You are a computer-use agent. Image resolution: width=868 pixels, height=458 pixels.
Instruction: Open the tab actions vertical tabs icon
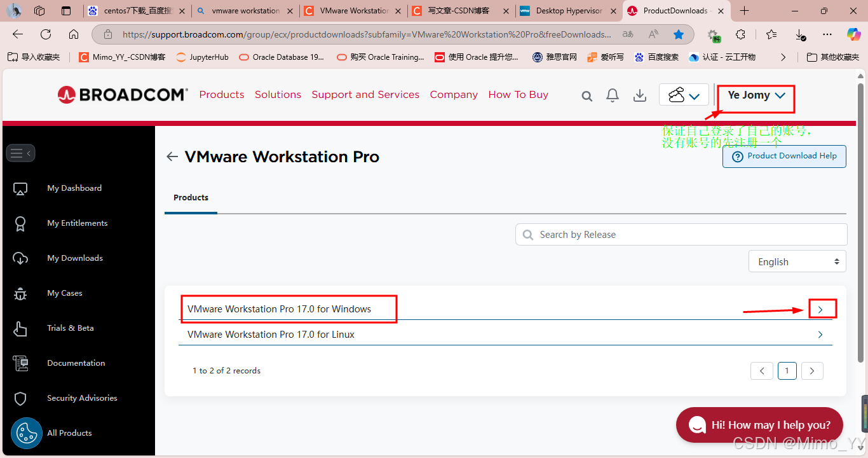click(x=66, y=11)
